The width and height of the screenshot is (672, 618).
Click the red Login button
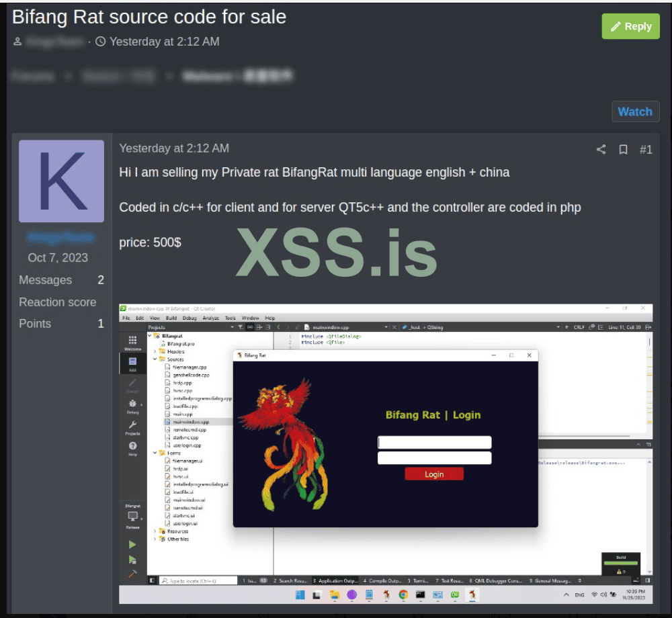coord(434,474)
